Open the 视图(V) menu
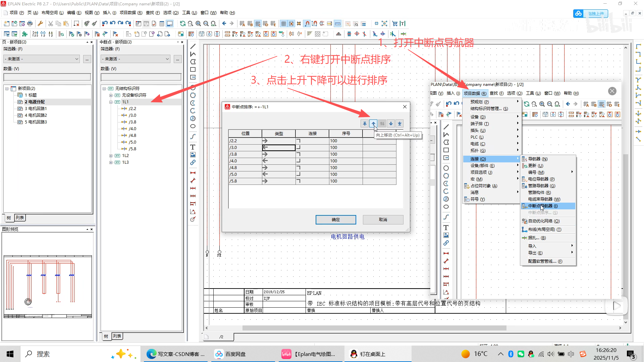Screen dimensions: 644x362 (92, 13)
